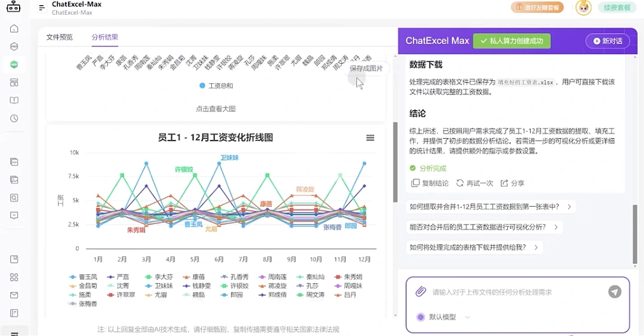Toggle 张梅香 legend series
The image size is (644, 336).
[x=83, y=304]
